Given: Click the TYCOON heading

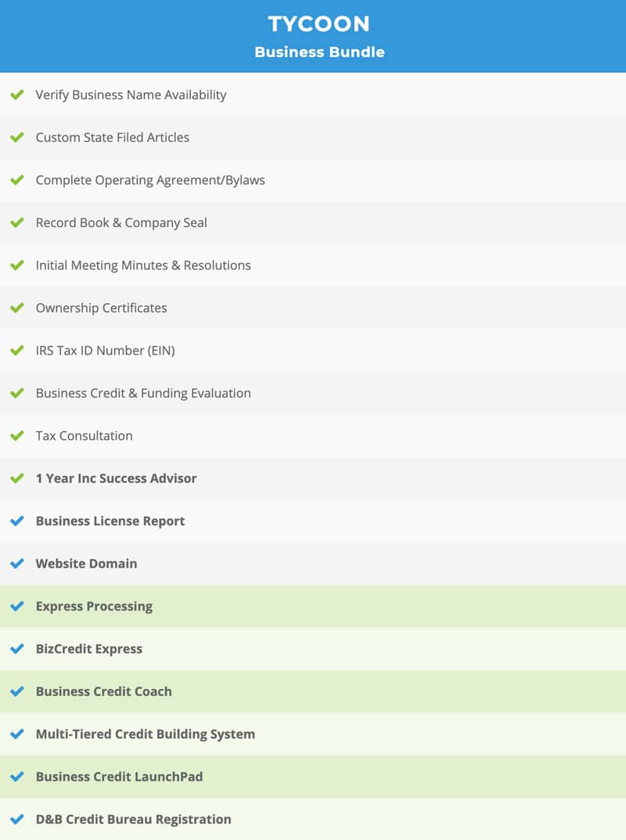Looking at the screenshot, I should 318,23.
